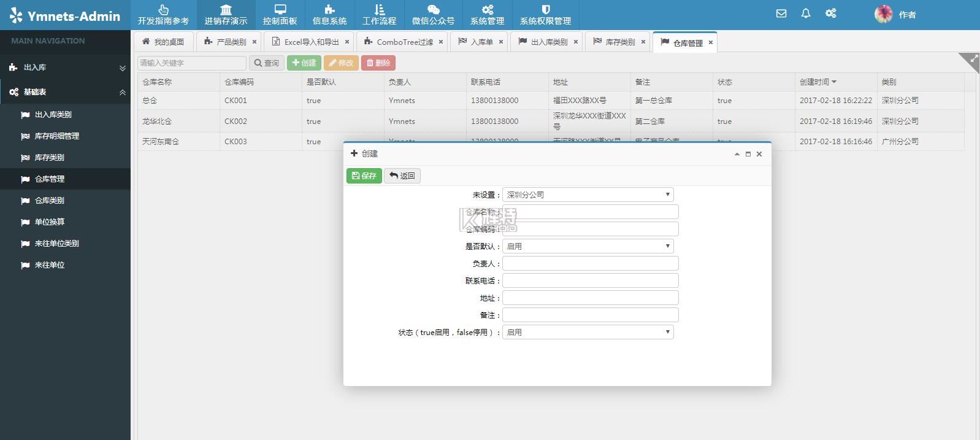This screenshot has height=440, width=980.
Task: Click the 联系电话 input field
Action: pos(591,280)
